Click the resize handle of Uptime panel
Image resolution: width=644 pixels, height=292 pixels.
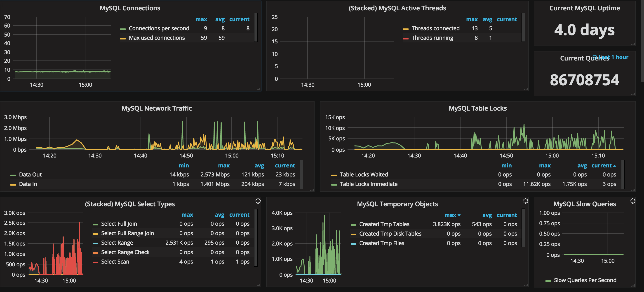click(633, 44)
